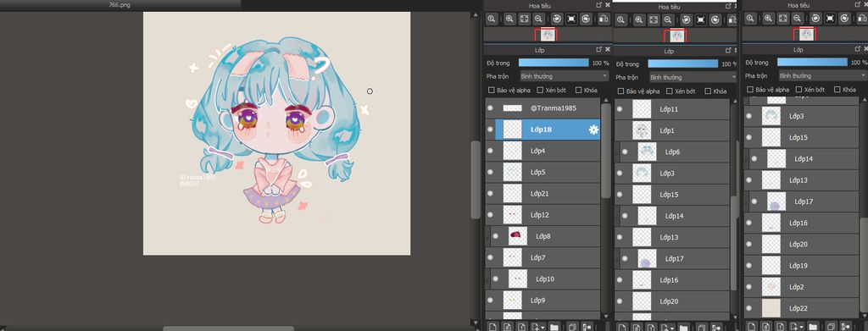Image resolution: width=868 pixels, height=331 pixels.
Task: Enable Khóa in middle layer panel
Action: tap(708, 91)
